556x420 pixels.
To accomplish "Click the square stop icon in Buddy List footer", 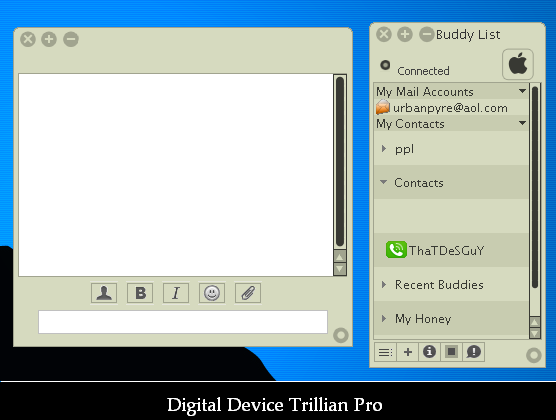I will coord(451,352).
